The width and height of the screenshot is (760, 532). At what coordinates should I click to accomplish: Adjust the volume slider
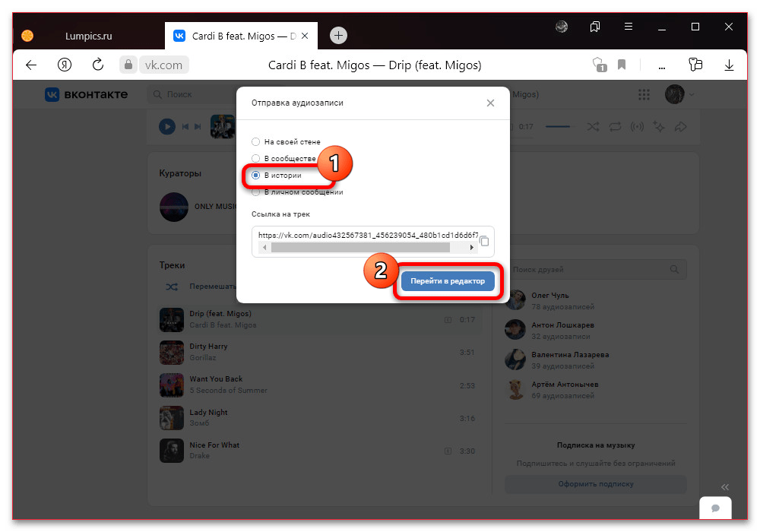(559, 127)
